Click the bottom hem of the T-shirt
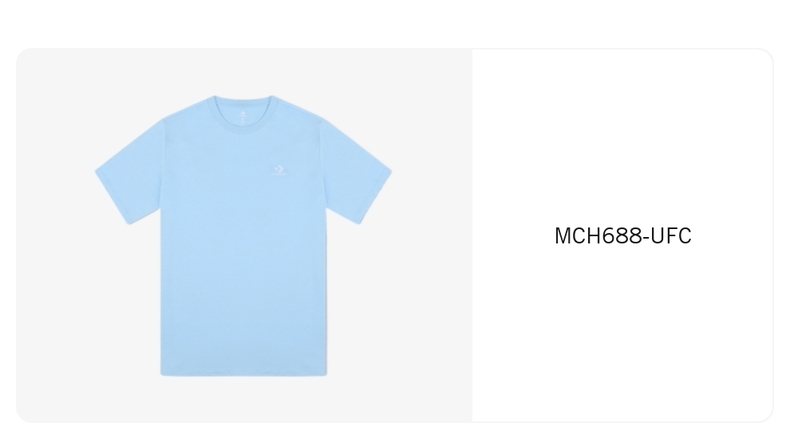This screenshot has height=423, width=790. pyautogui.click(x=244, y=372)
